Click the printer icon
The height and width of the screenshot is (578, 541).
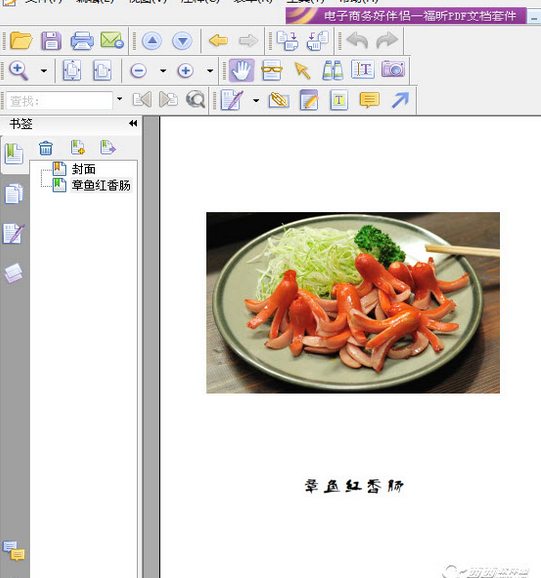pyautogui.click(x=82, y=41)
